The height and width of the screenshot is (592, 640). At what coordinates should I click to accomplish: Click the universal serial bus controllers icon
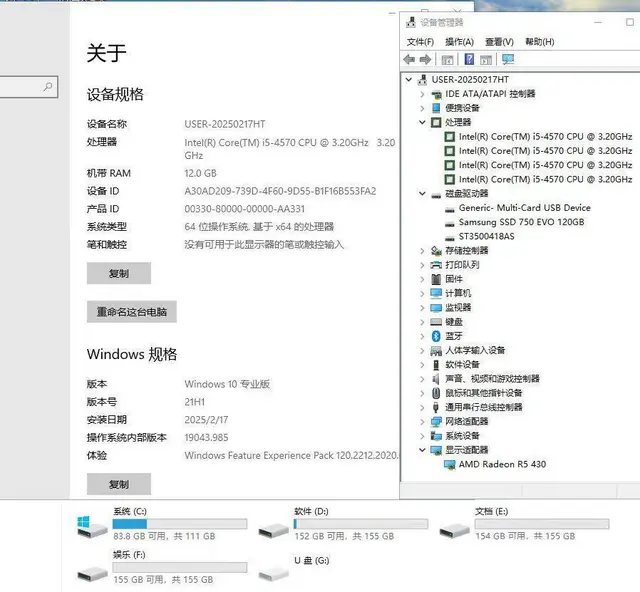436,407
